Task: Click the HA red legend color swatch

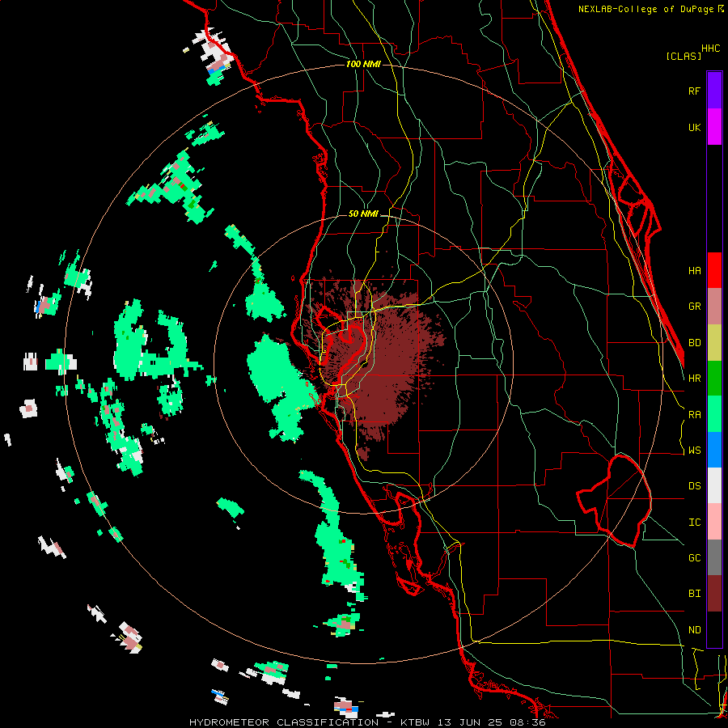Action: pos(714,270)
